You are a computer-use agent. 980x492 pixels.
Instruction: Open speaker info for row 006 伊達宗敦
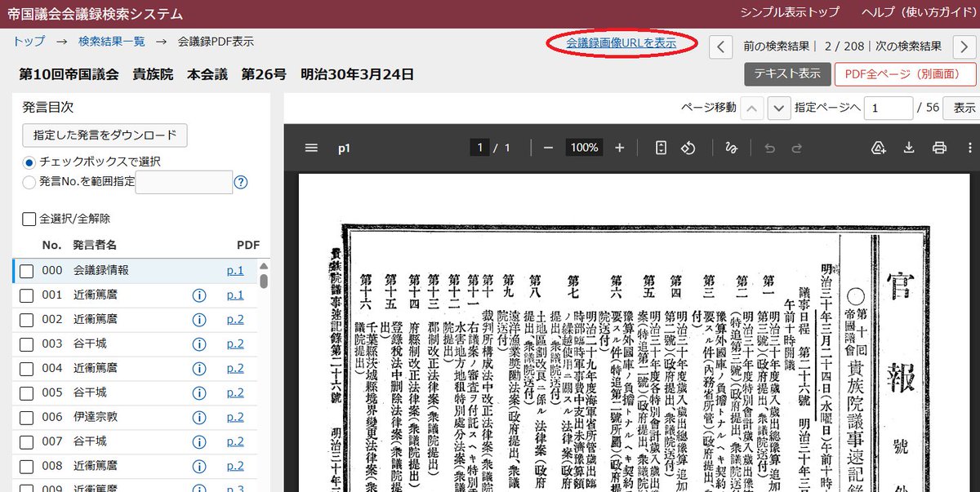(198, 417)
